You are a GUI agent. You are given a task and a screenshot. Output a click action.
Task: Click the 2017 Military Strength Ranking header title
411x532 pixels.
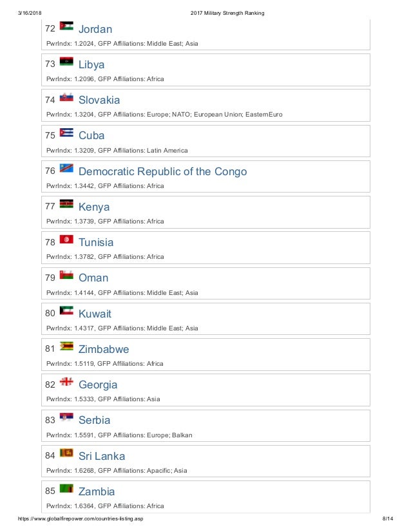click(227, 13)
